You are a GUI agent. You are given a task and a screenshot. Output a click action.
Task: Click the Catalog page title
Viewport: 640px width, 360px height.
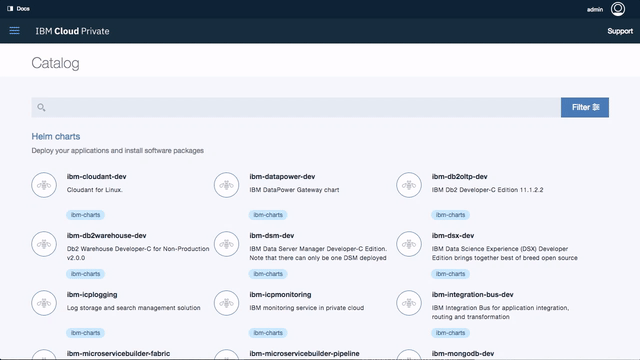point(56,63)
